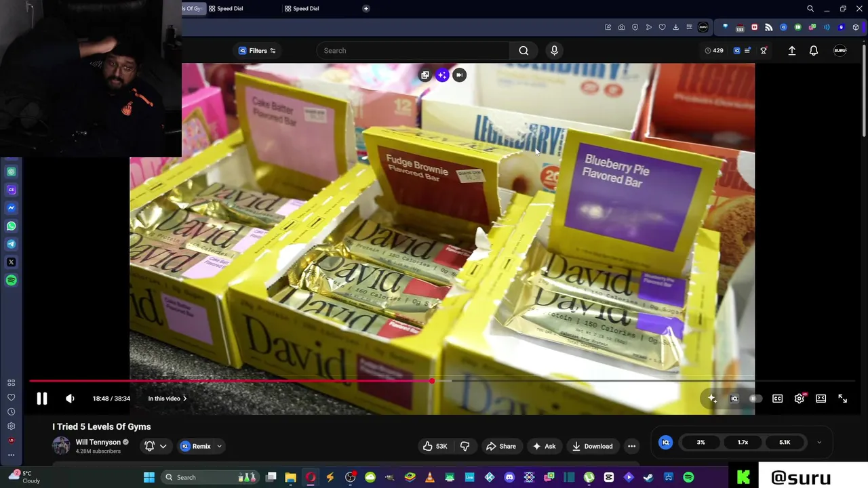Click the search magnifier button
The height and width of the screenshot is (488, 868).
point(524,50)
